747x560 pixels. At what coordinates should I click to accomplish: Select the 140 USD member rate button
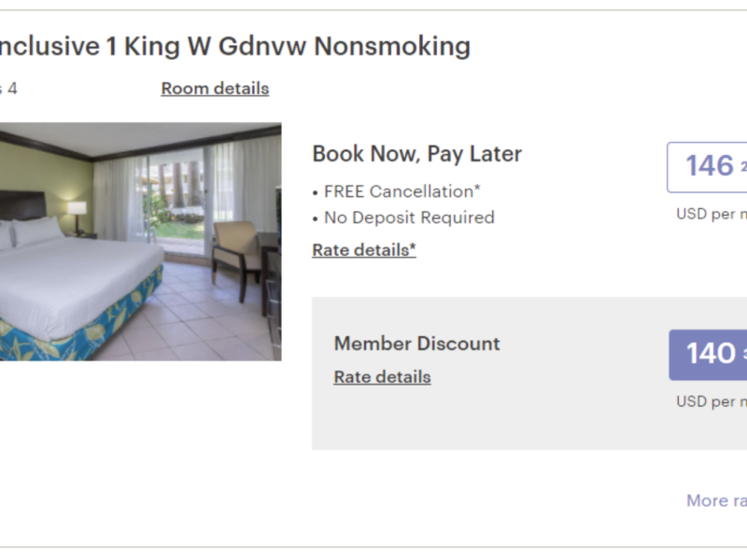coord(710,355)
